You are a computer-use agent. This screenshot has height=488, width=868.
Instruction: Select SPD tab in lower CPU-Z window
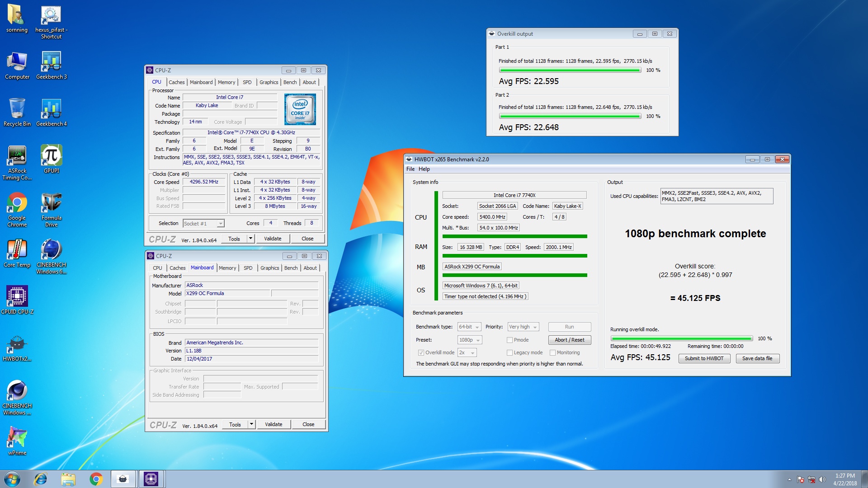pos(248,268)
